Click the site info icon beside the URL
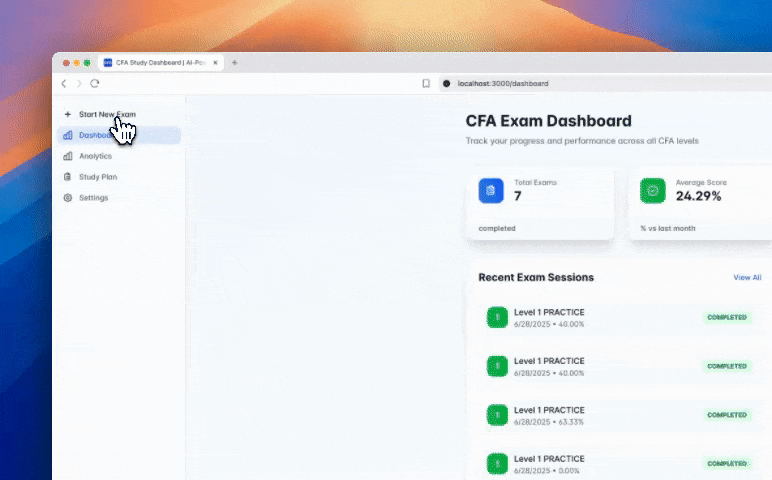 447,84
